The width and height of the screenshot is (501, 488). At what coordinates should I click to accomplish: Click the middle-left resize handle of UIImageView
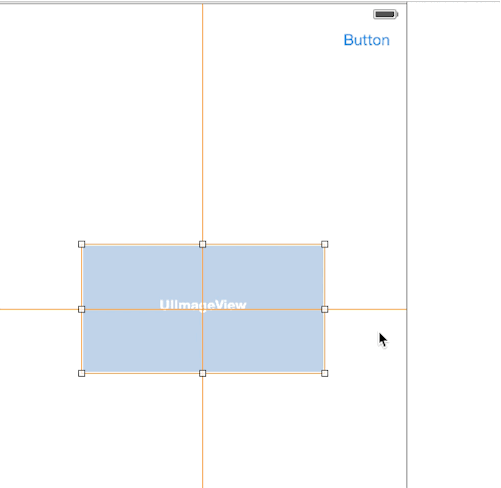coord(82,309)
